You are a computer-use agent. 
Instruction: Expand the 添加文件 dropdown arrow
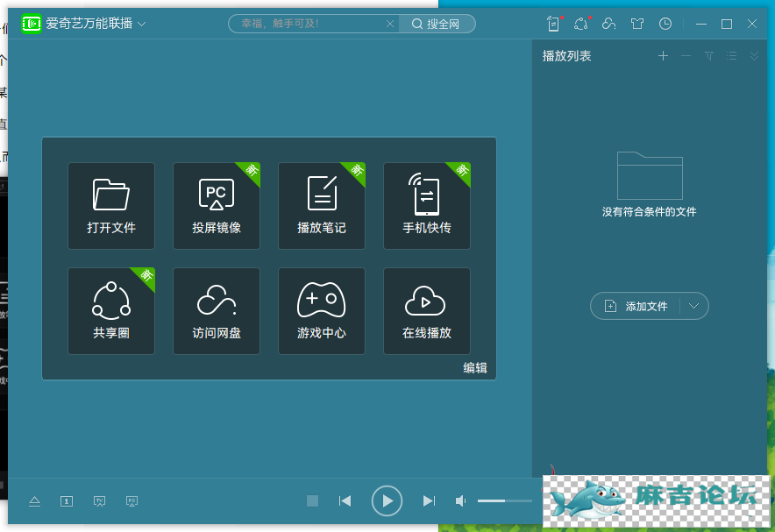694,306
